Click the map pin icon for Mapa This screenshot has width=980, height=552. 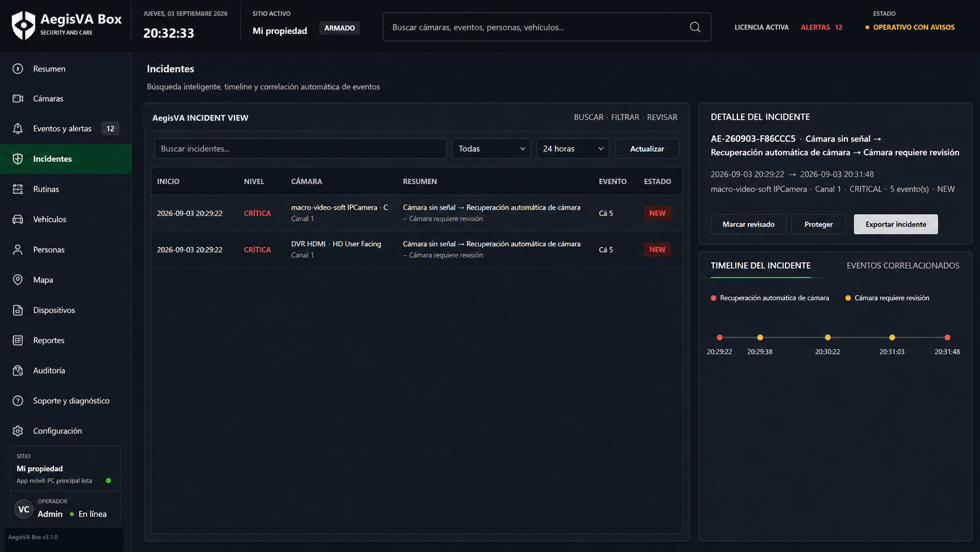coord(18,280)
